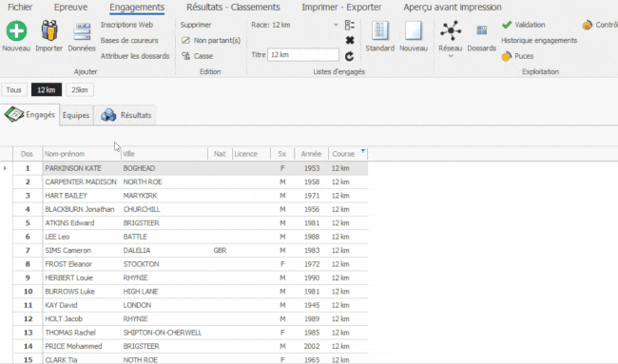This screenshot has width=618, height=364.
Task: Open the Données database icon
Action: [x=82, y=31]
